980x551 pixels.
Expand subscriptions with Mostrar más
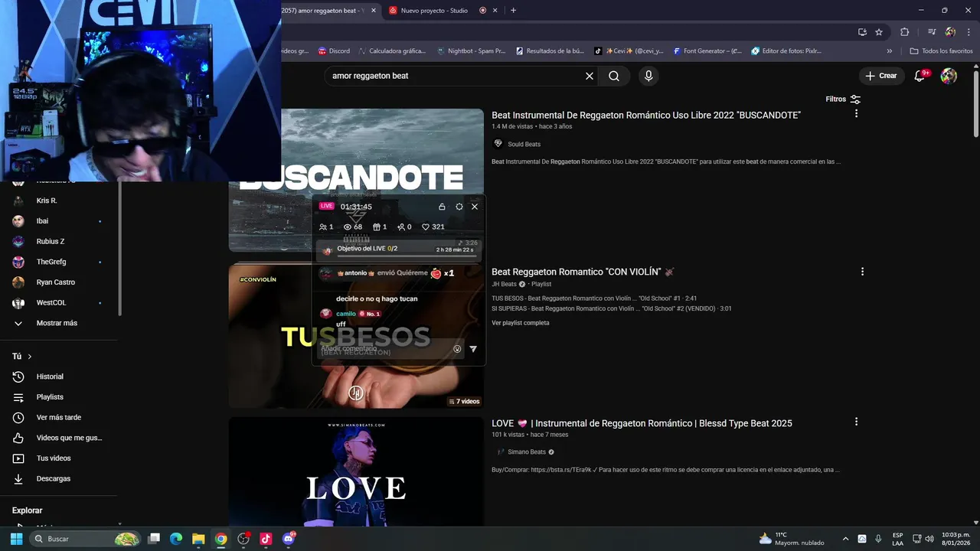[x=58, y=323]
